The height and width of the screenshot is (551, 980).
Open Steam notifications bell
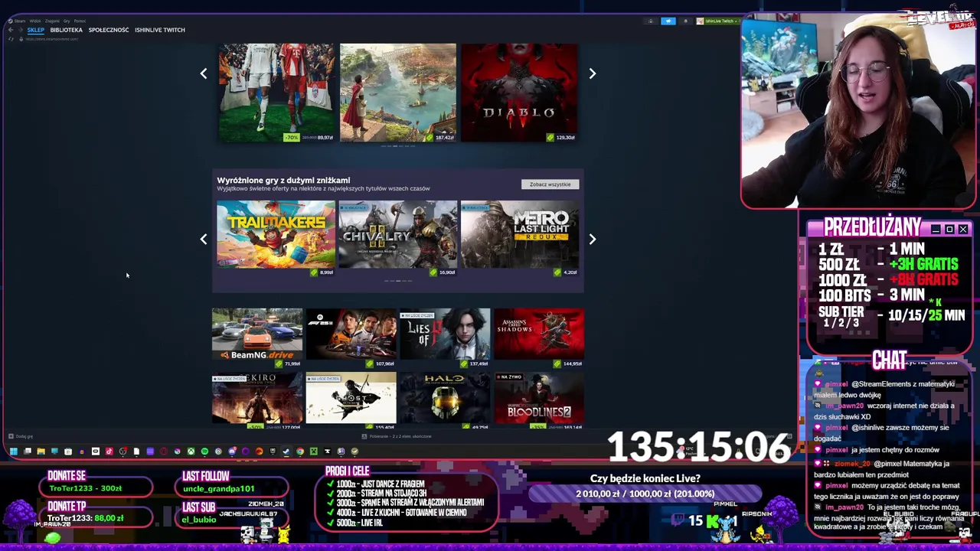[686, 21]
